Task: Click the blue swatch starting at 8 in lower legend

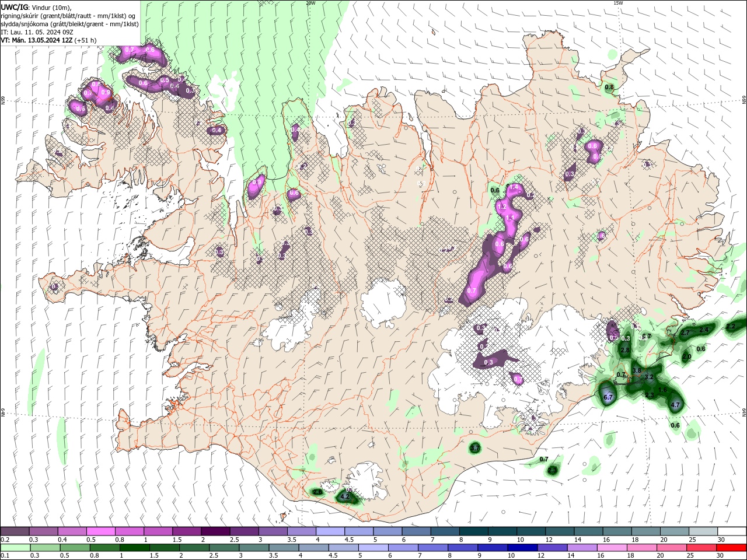Action: 463,548
